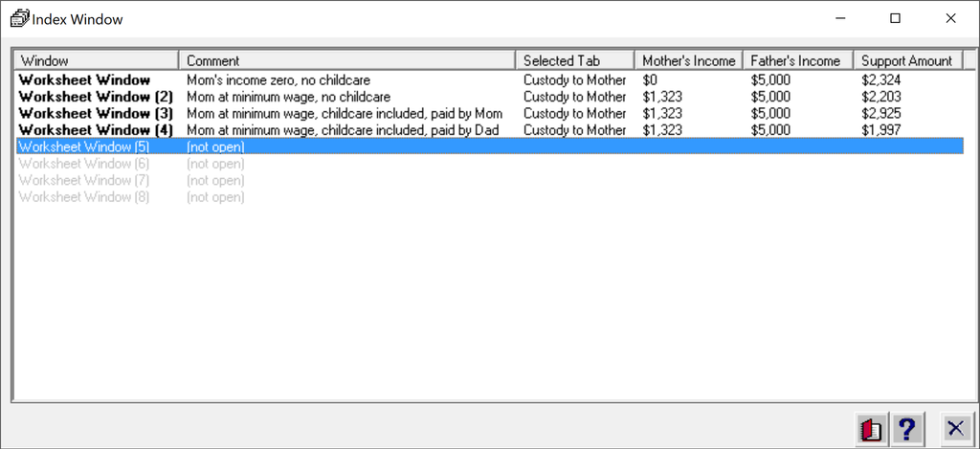The width and height of the screenshot is (980, 449).
Task: Sort by the Comment column header
Action: 346,60
